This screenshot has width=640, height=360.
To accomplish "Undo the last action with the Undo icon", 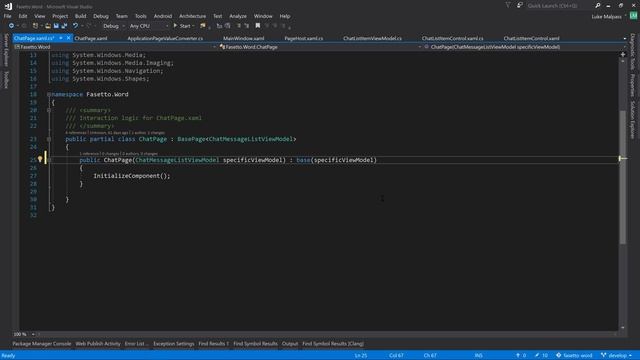I will point(76,26).
